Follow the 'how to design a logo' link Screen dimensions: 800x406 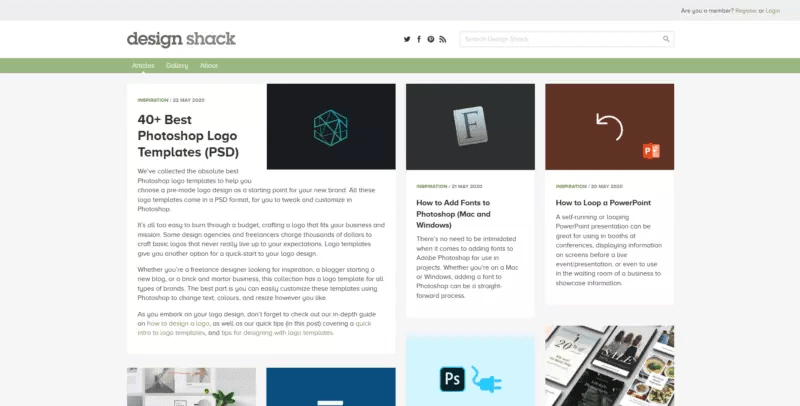point(179,323)
